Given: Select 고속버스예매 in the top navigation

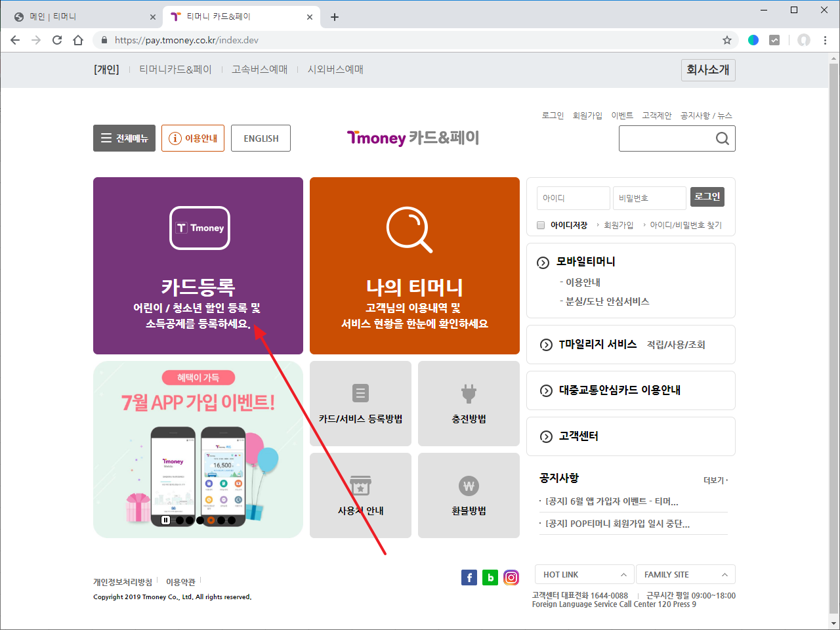Looking at the screenshot, I should [260, 70].
